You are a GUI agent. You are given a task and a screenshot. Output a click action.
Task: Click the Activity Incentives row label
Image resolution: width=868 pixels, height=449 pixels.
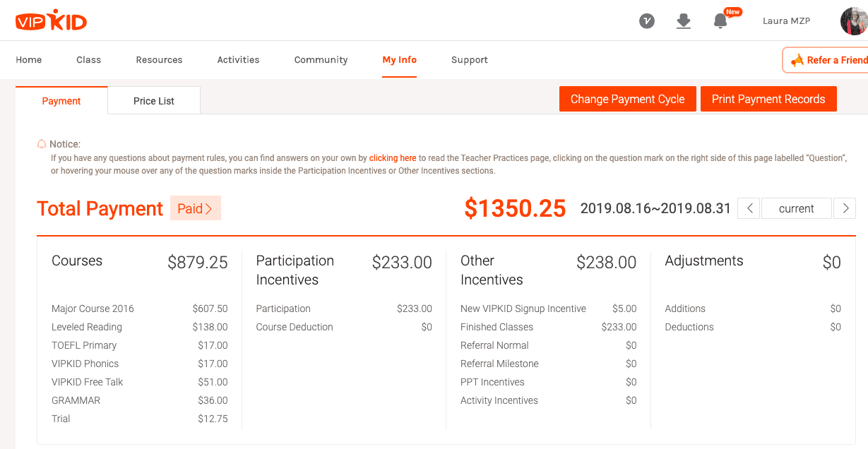coord(499,400)
